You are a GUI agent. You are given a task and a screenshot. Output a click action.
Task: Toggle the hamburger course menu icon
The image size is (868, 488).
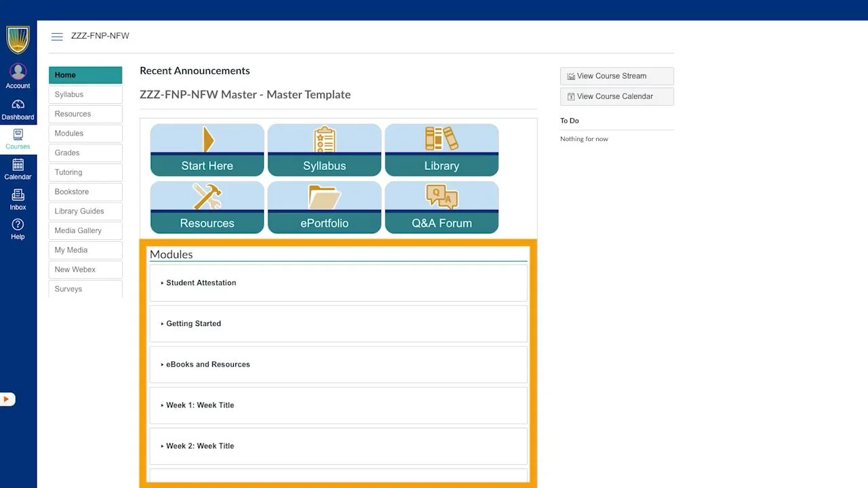[x=57, y=37]
